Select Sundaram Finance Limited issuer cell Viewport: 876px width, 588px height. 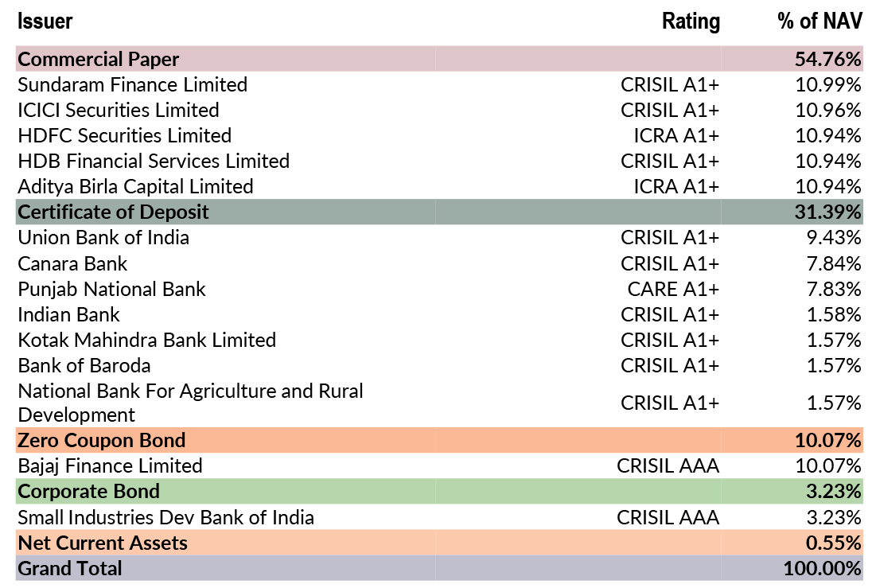pos(132,84)
